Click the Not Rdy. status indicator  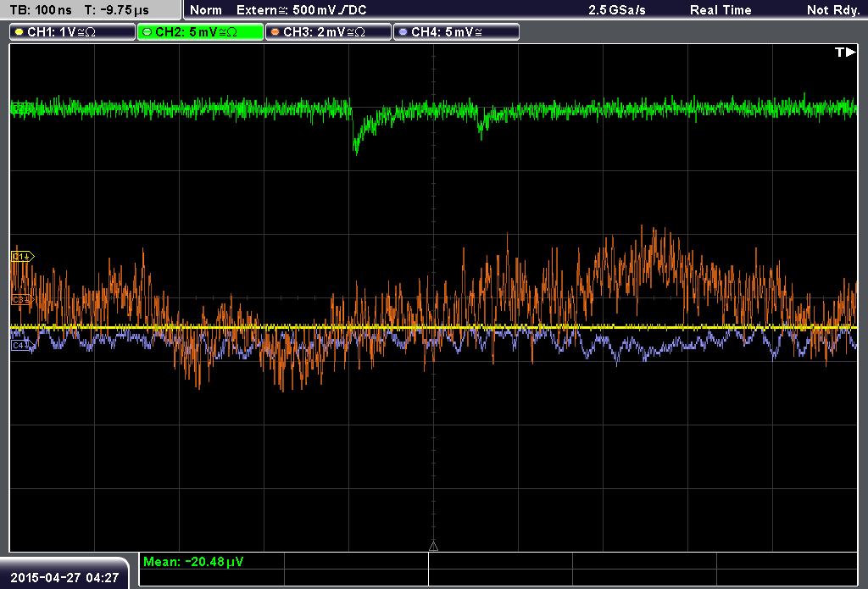click(833, 10)
